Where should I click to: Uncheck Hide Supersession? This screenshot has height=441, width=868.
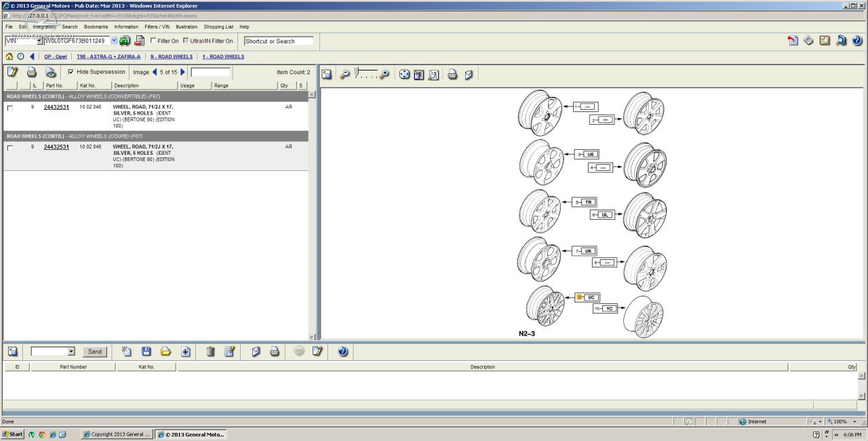tap(71, 72)
